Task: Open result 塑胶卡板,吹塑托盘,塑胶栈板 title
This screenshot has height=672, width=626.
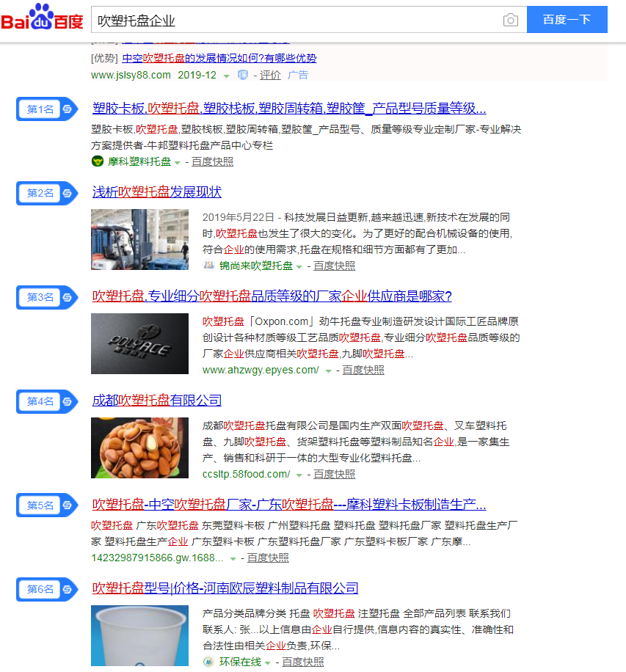Action: click(289, 108)
